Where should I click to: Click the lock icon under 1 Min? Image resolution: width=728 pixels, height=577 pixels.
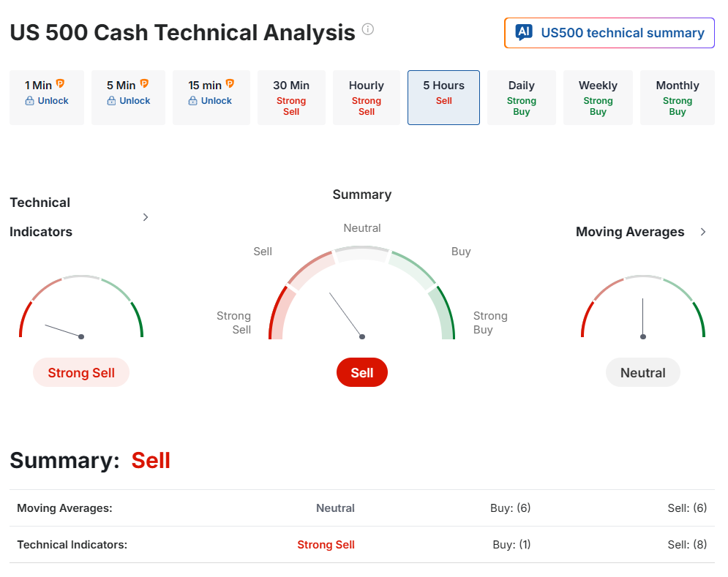[29, 101]
